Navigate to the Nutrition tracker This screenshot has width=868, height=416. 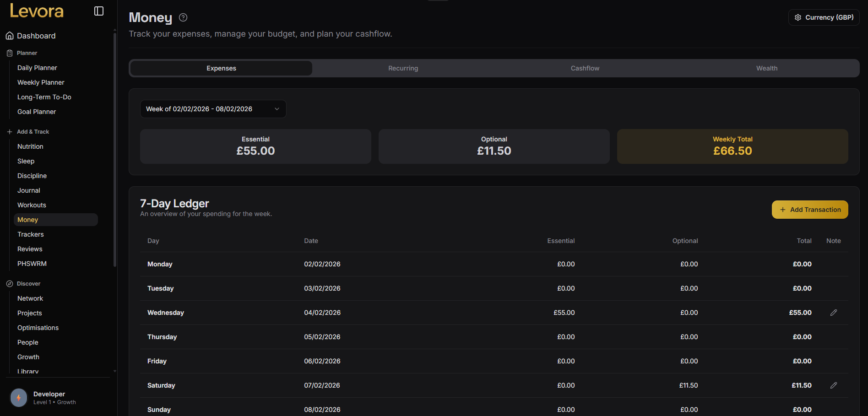coord(30,146)
